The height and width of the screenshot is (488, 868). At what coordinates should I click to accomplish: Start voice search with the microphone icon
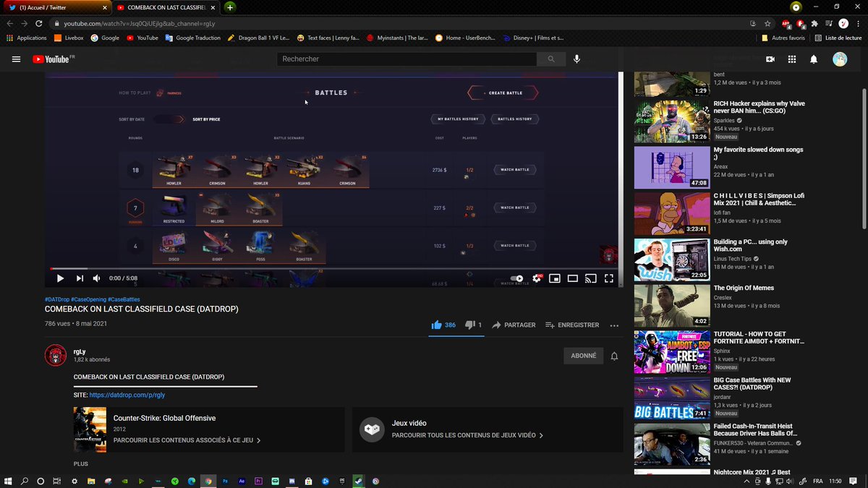(576, 59)
